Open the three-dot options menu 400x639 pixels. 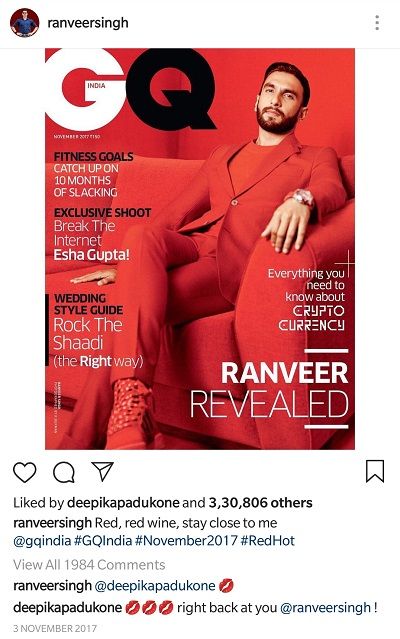click(x=377, y=23)
